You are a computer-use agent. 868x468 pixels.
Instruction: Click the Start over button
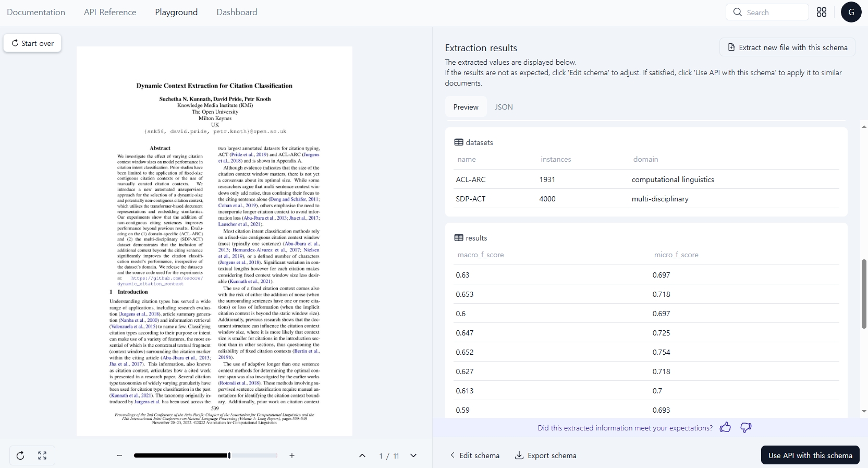[x=32, y=43]
